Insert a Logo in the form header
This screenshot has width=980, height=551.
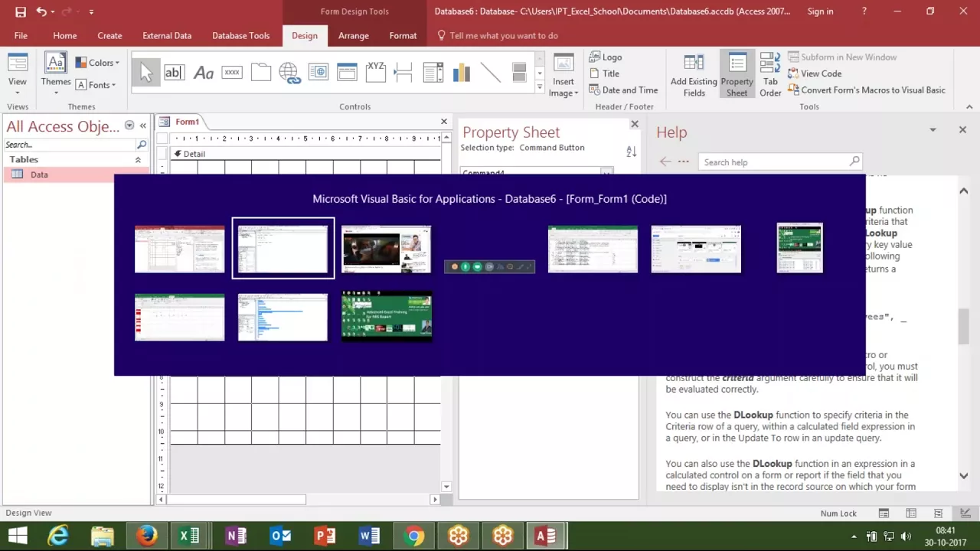coord(605,57)
